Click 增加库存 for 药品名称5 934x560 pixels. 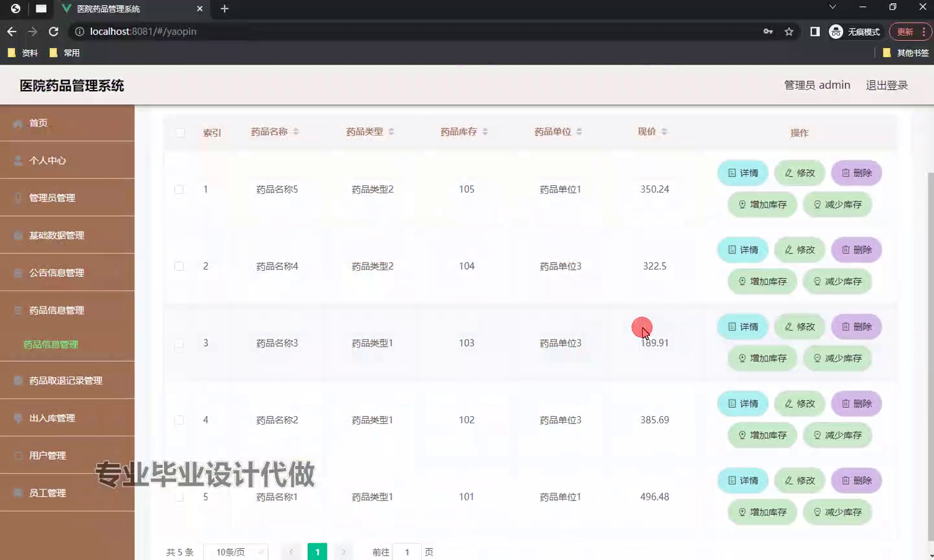click(762, 204)
